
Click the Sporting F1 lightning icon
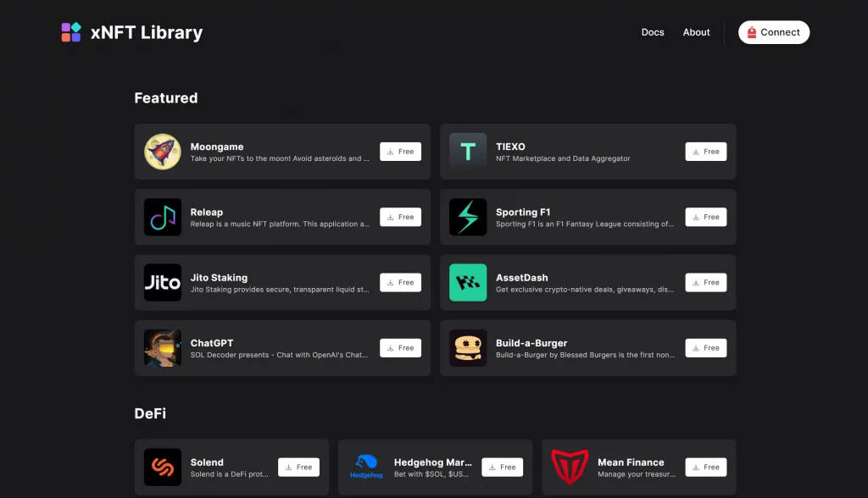[x=467, y=217]
